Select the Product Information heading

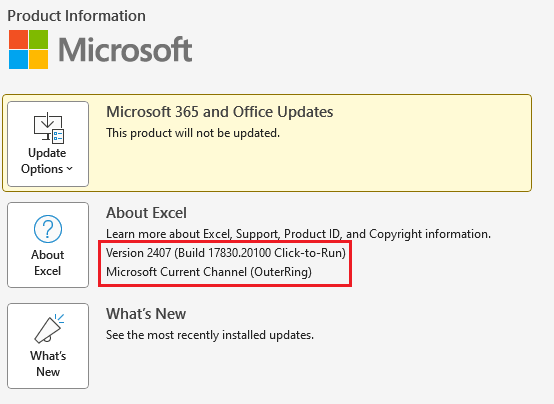pos(76,16)
